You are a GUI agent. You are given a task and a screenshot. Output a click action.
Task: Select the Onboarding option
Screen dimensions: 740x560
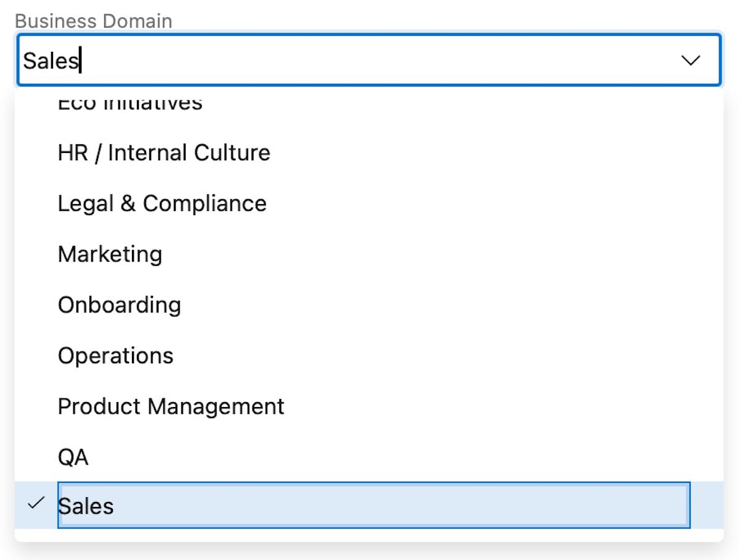click(x=119, y=305)
